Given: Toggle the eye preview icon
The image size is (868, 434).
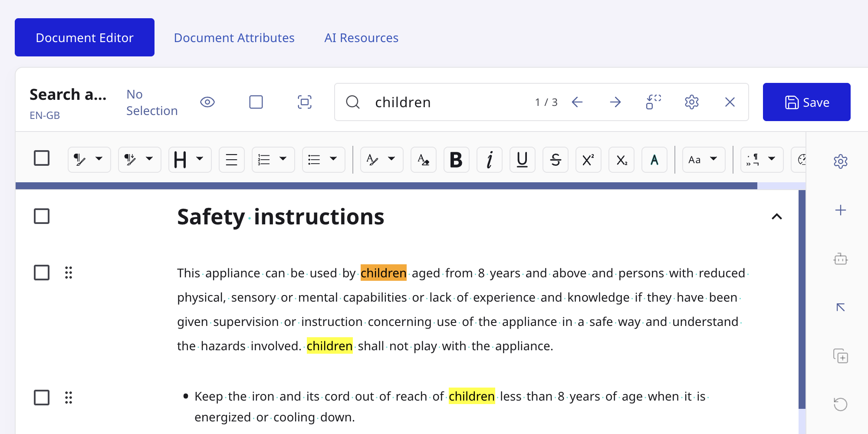Looking at the screenshot, I should [x=207, y=102].
